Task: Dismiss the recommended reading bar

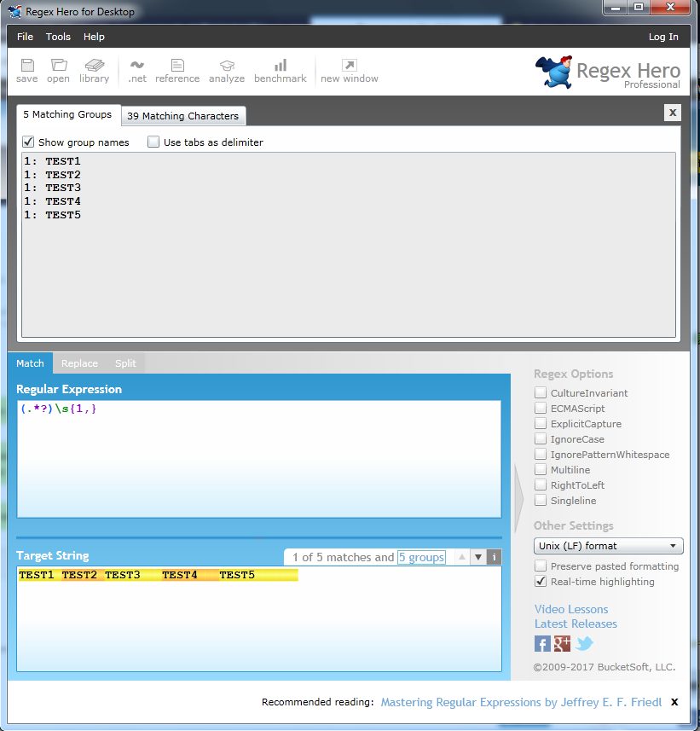Action: point(674,702)
